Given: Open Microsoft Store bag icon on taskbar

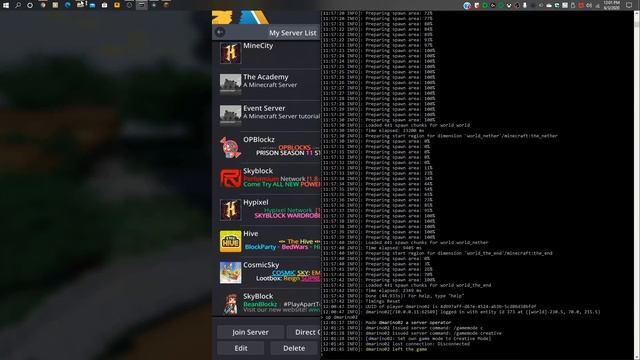Looking at the screenshot, I should point(104,5).
